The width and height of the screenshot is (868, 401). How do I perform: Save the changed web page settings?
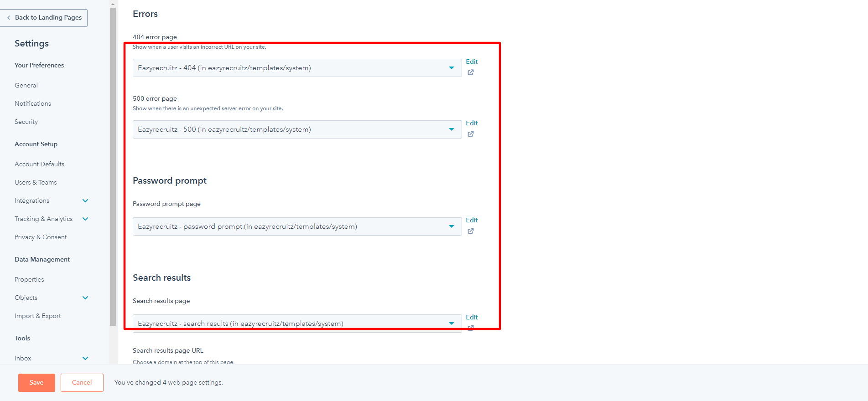tap(36, 383)
